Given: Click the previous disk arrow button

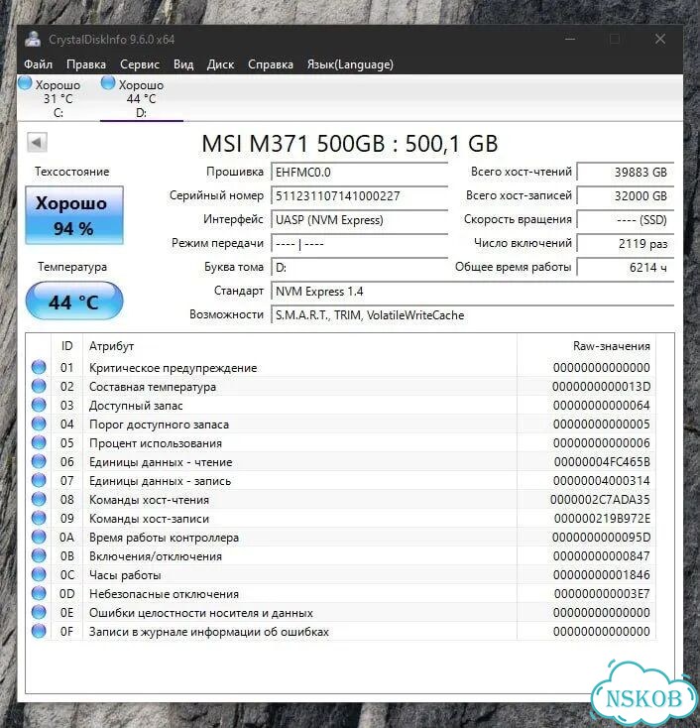Looking at the screenshot, I should point(37,142).
